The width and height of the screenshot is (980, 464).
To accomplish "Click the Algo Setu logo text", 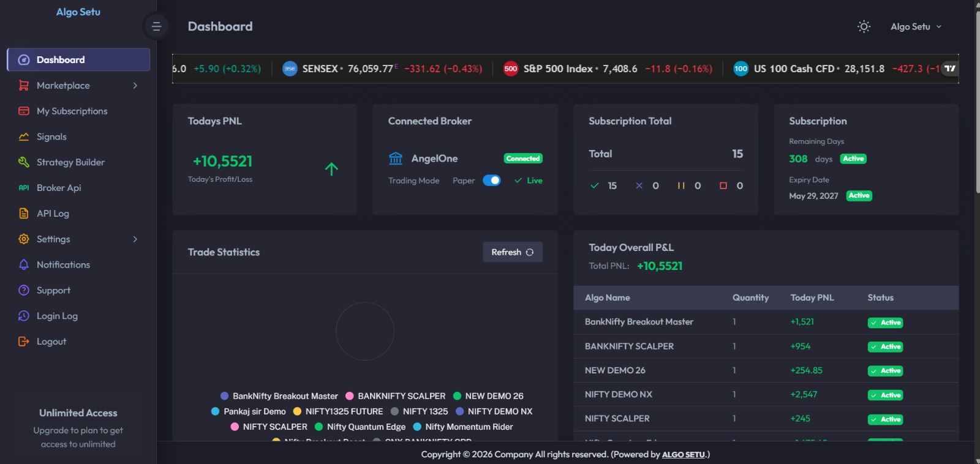I will coord(78,12).
